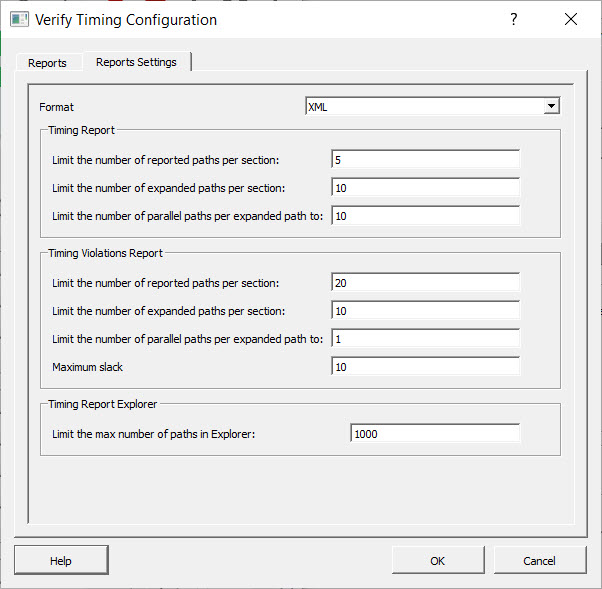Close the Verify Timing Configuration dialog
Screen dimensions: 602x589
(x=571, y=19)
